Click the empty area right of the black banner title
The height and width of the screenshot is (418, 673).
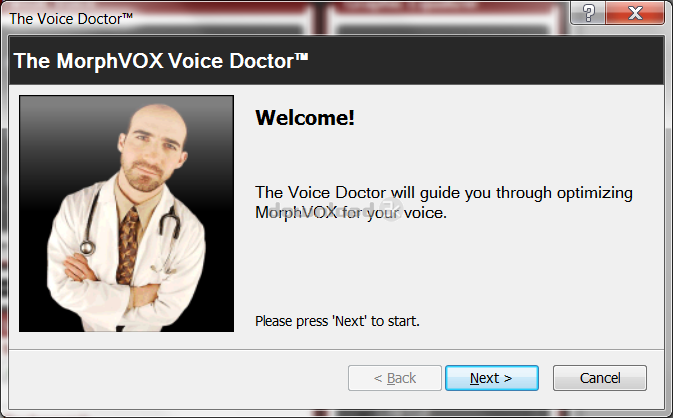pyautogui.click(x=485, y=61)
